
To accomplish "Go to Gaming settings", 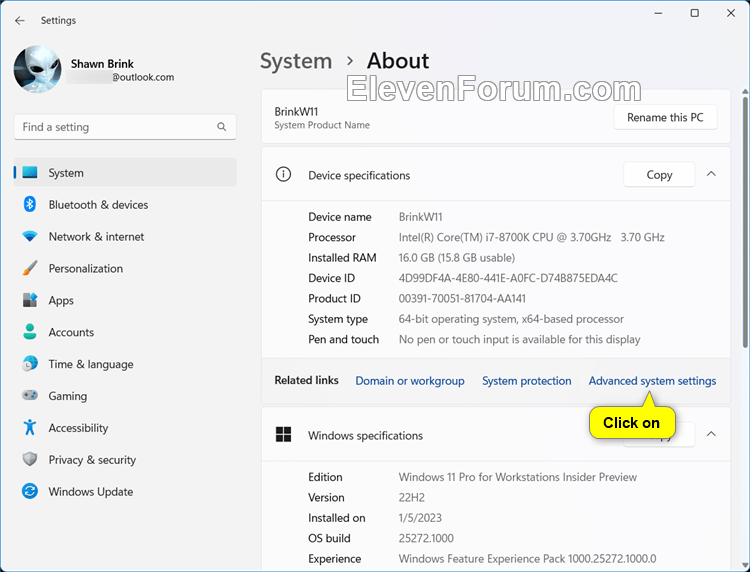I will tap(67, 396).
